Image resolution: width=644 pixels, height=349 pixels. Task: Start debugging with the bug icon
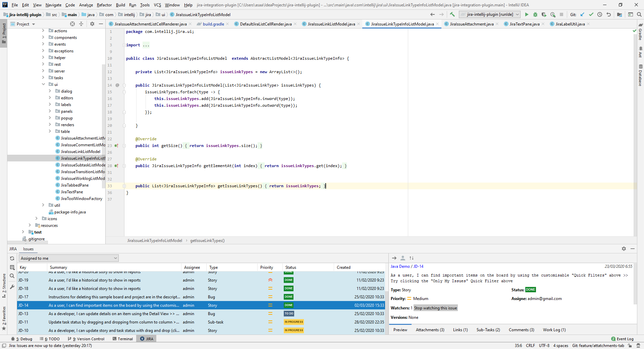(x=535, y=14)
